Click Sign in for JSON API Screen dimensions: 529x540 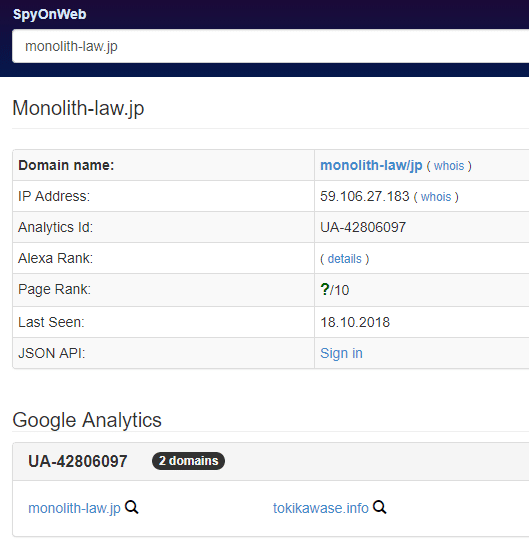click(341, 353)
